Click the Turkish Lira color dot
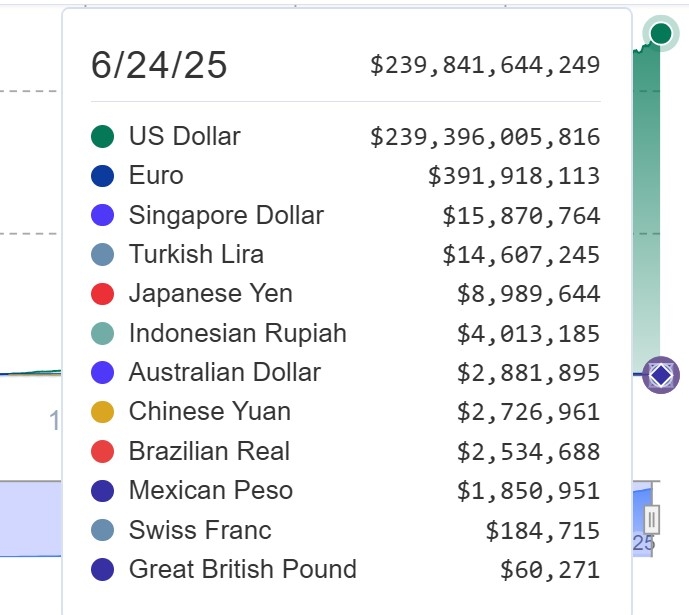Viewport: 689px width, 615px height. click(102, 254)
